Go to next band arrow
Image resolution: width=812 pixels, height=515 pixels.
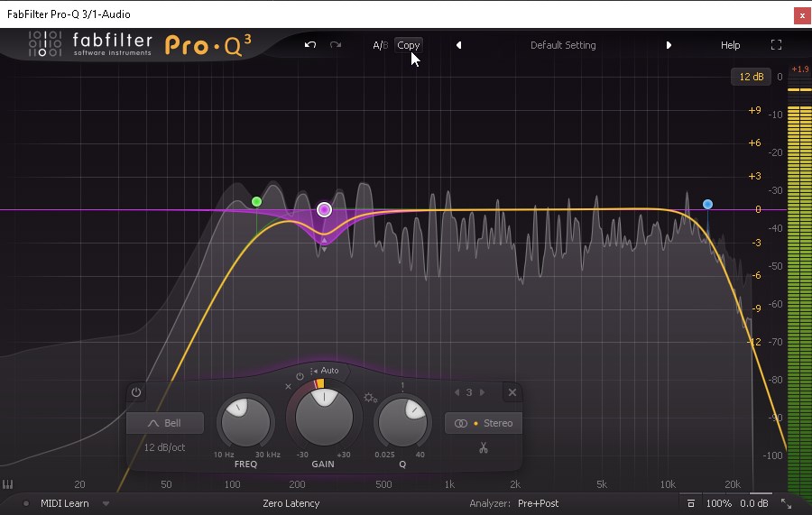pyautogui.click(x=482, y=392)
